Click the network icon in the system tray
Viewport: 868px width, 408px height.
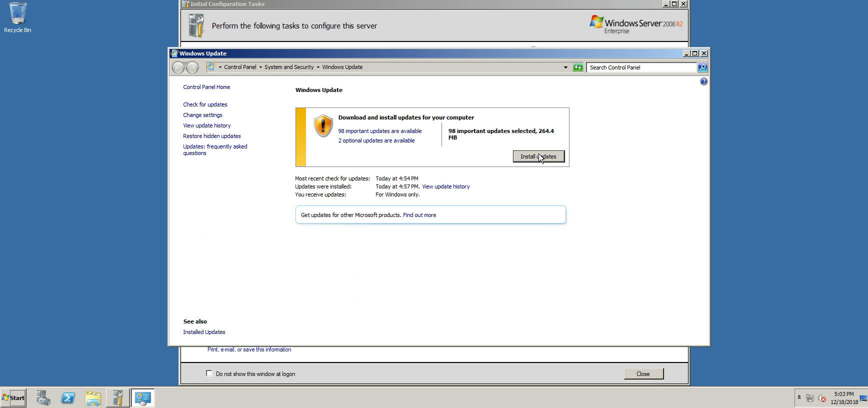810,398
